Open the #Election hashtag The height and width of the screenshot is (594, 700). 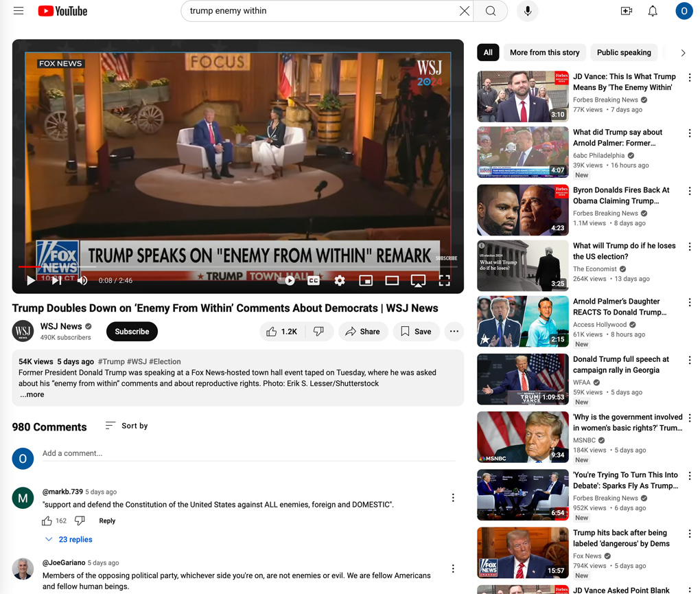click(165, 361)
